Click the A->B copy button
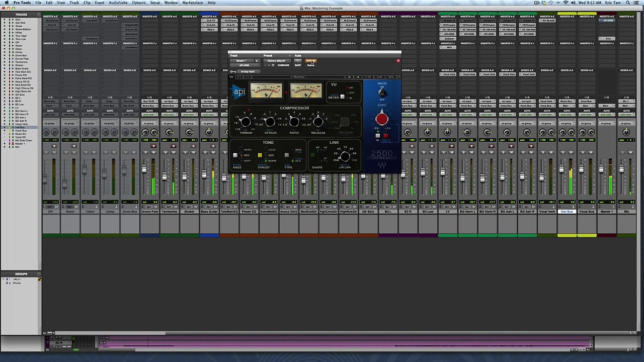 click(x=369, y=77)
